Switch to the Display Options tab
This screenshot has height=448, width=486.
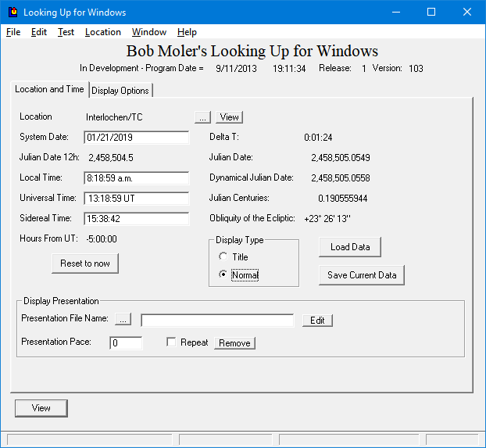[120, 91]
